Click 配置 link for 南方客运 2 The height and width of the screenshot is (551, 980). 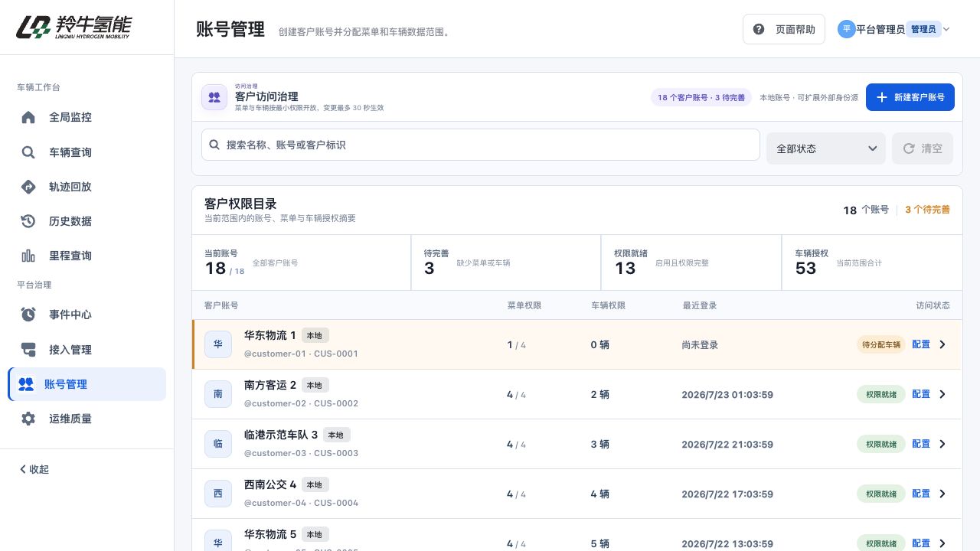coord(921,394)
